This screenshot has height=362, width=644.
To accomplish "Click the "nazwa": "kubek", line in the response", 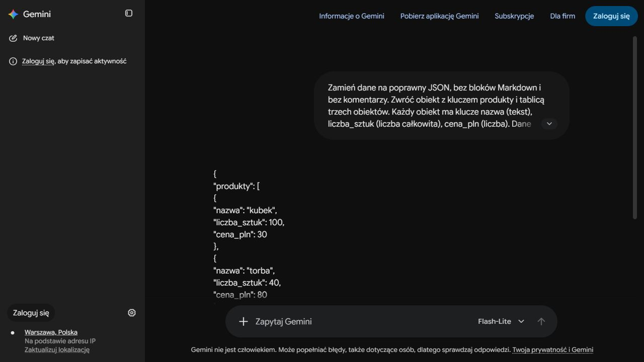I will tap(246, 210).
